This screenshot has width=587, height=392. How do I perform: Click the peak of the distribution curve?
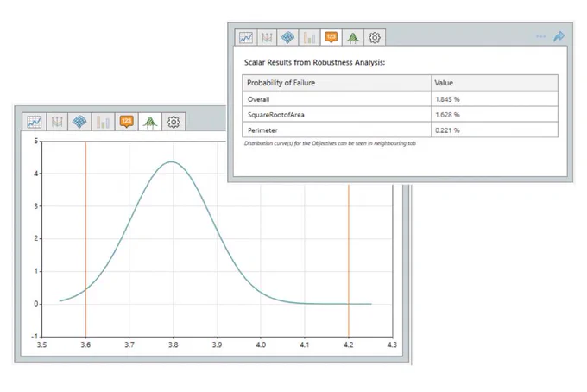point(172,161)
